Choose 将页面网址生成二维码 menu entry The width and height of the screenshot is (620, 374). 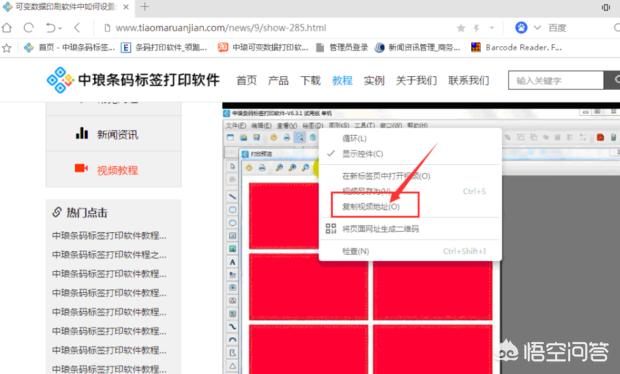click(410, 229)
